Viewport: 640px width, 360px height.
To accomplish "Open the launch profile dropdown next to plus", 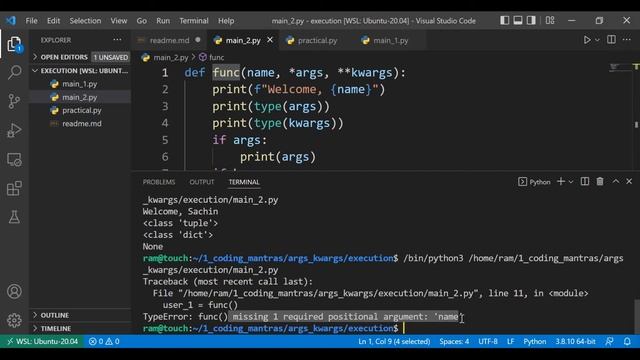I will (571, 182).
